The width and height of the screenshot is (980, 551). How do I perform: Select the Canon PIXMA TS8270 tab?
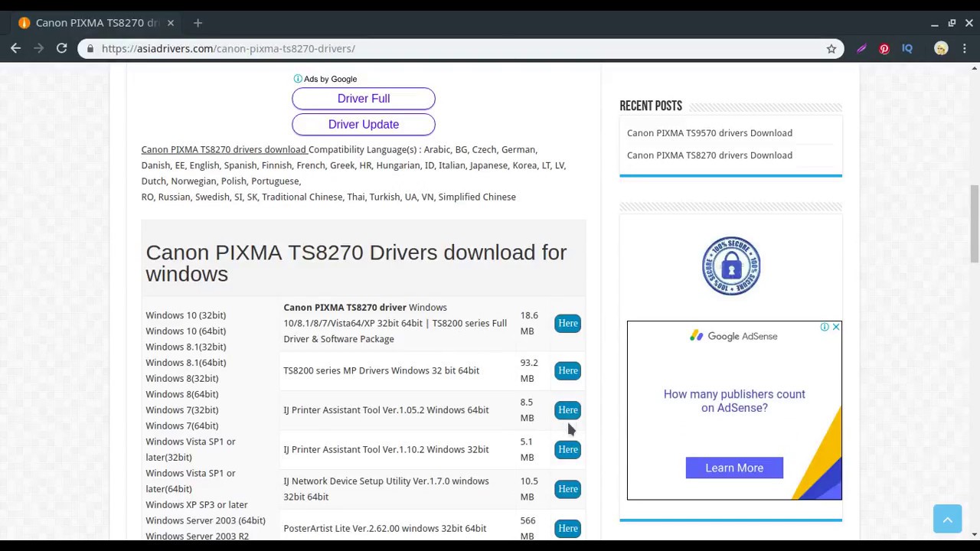96,23
